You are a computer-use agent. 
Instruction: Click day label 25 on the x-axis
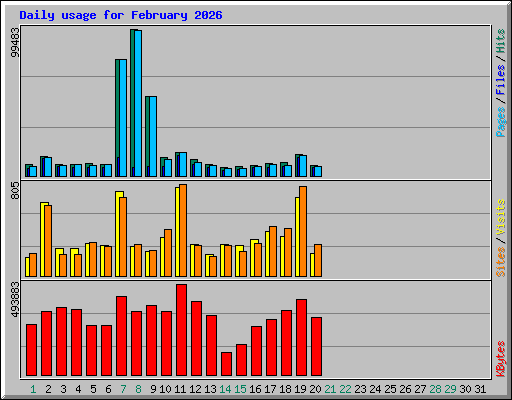click(x=390, y=389)
